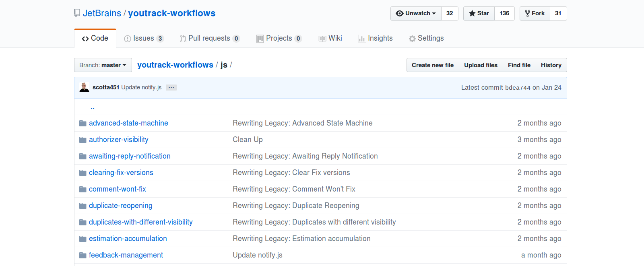Screen dimensions: 644x266
Task: Click the folder icon for authorizer-visibility
Action: point(83,140)
